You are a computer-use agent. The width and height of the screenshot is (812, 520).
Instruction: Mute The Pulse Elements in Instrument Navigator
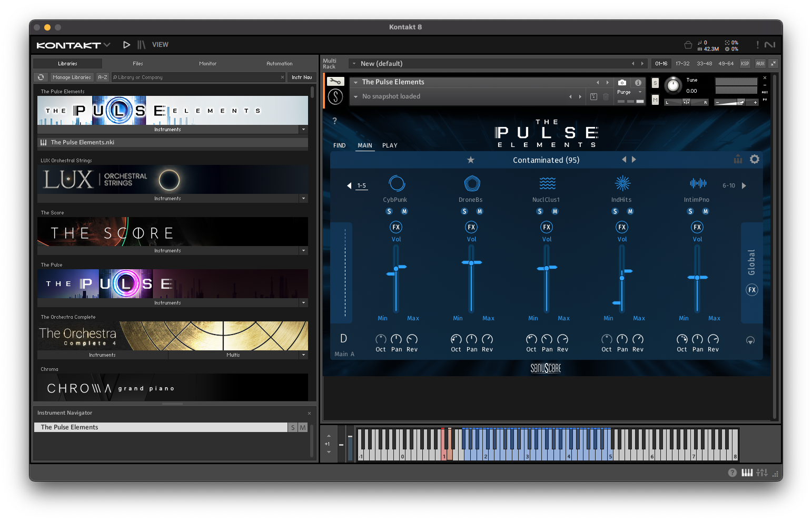(303, 427)
